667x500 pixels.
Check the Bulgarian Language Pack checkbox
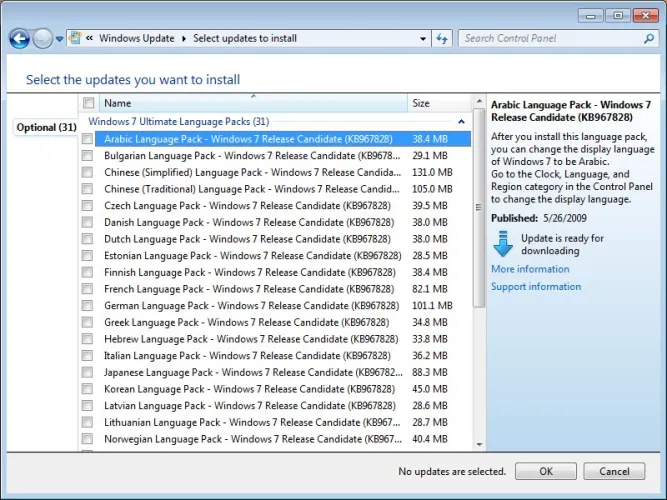[87, 155]
